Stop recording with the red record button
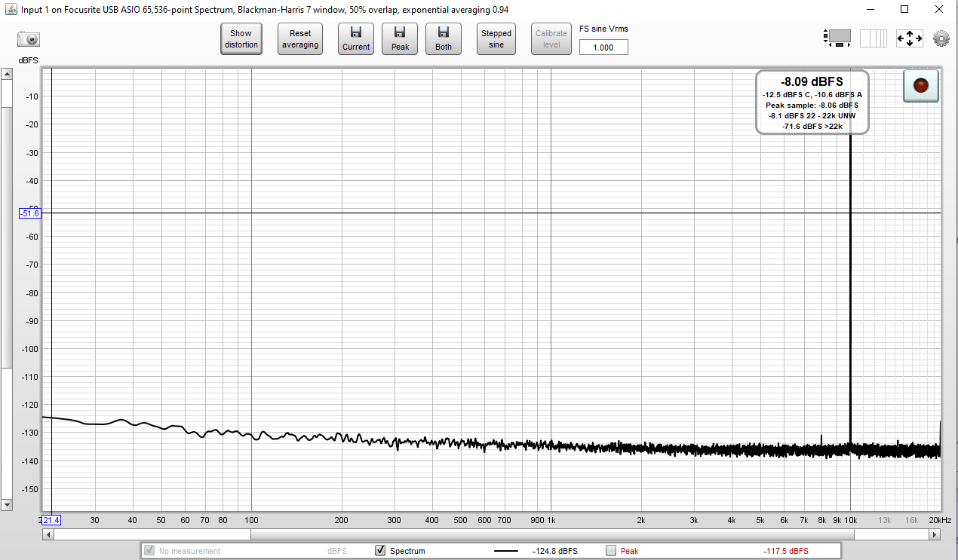 click(920, 85)
